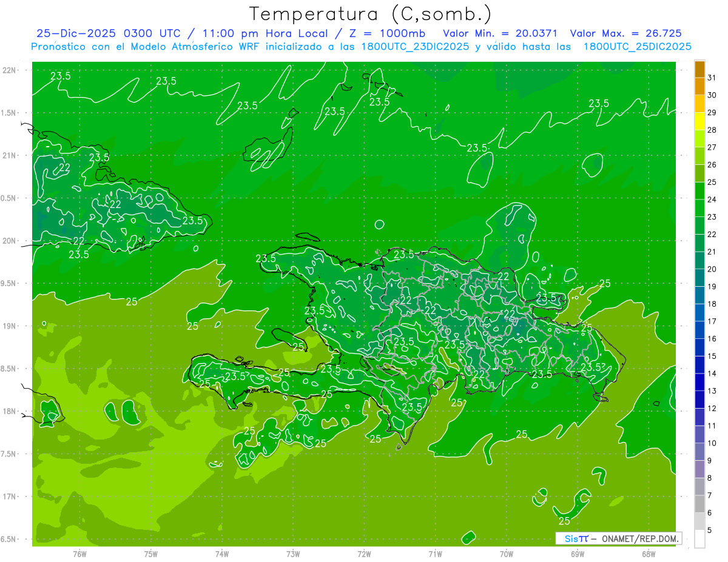Click the '72W' longitude axis label

pos(364,554)
